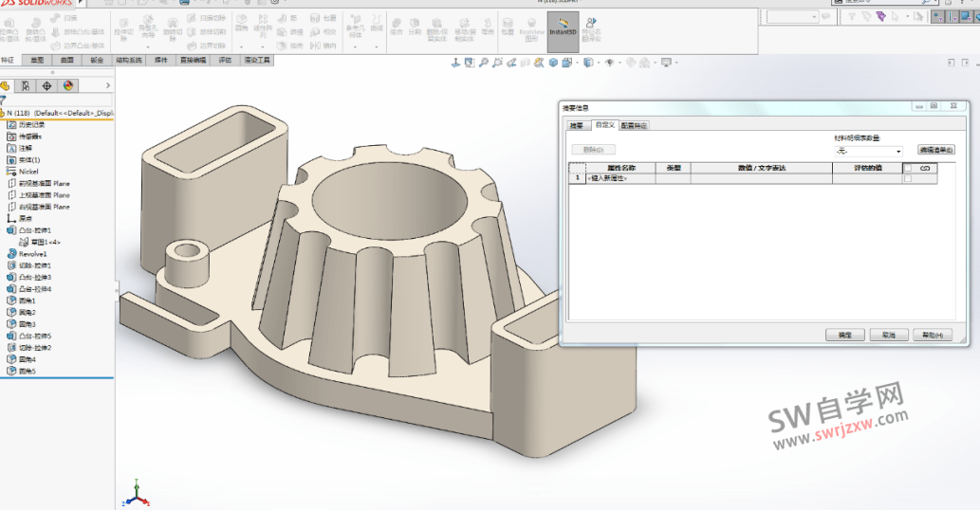Viewport: 980px width, 510px height.
Task: Open the ConfigurationManager tab icon
Action: point(27,85)
